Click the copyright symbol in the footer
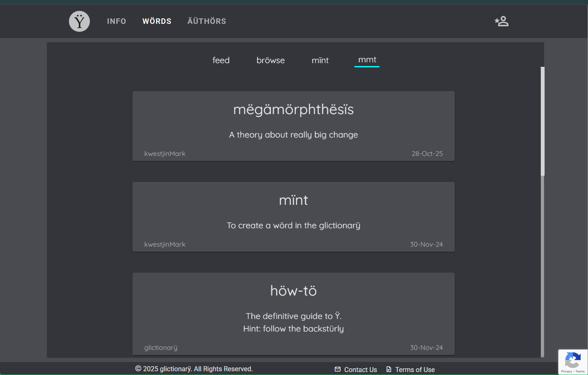Viewport: 588px width, 375px height. coord(138,368)
